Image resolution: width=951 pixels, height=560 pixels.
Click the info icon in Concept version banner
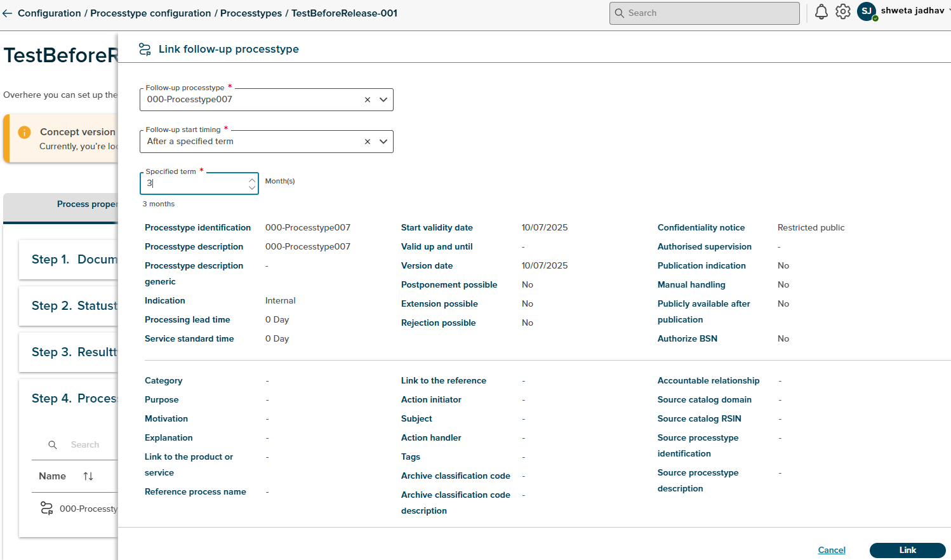point(24,132)
